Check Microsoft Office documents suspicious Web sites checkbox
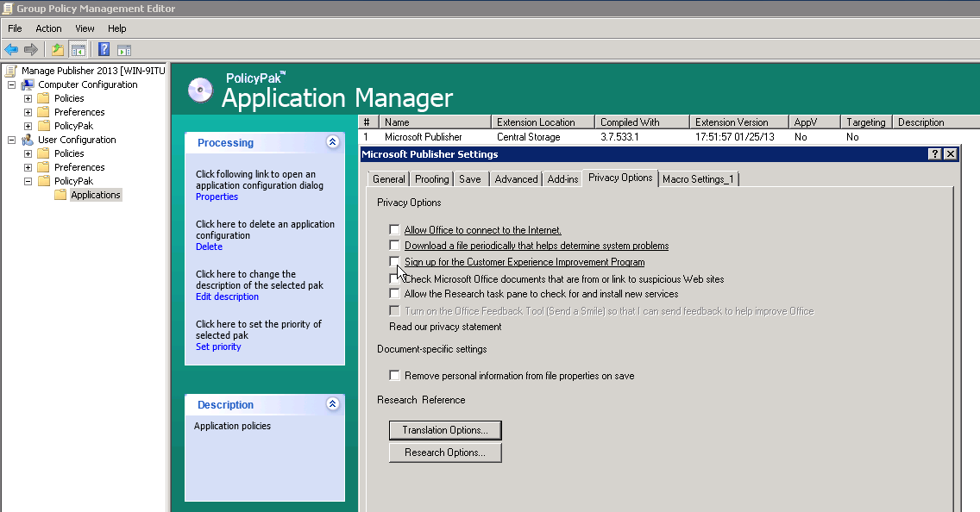Viewport: 980px width, 512px height. point(394,278)
